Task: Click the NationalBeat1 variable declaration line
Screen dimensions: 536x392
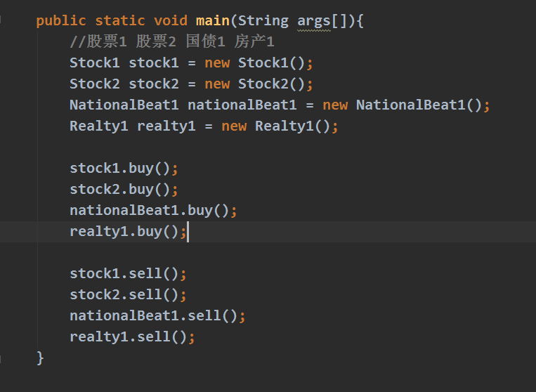Action: pyautogui.click(x=280, y=105)
